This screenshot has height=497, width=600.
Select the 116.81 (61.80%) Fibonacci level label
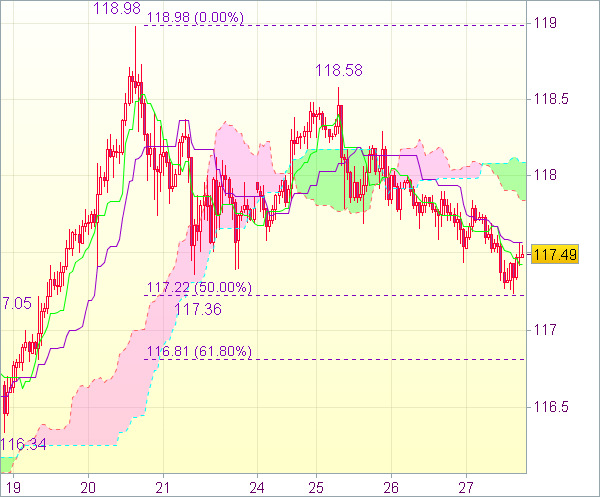point(199,351)
